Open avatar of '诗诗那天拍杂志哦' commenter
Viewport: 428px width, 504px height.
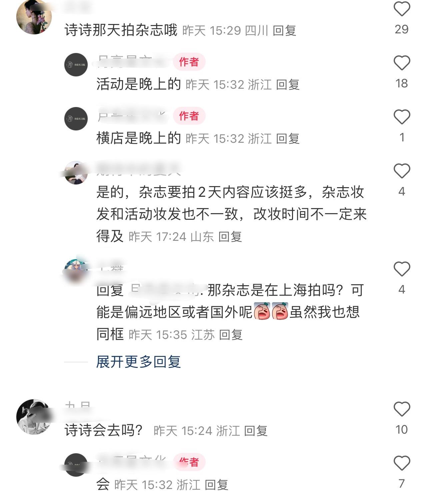tap(34, 17)
